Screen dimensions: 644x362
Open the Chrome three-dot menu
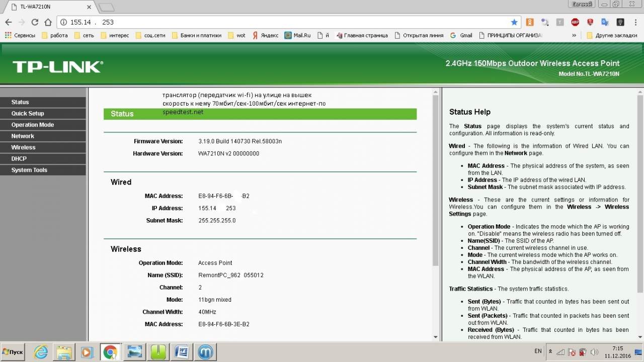635,22
